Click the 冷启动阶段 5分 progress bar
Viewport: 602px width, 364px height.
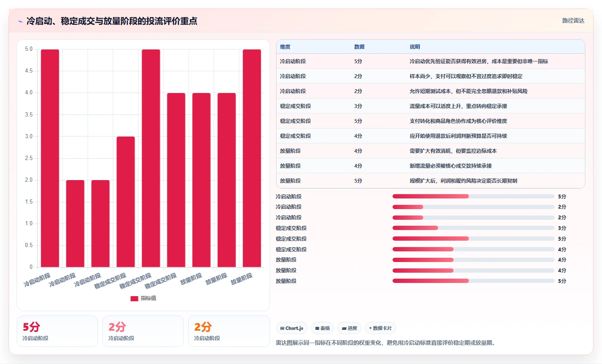473,196
